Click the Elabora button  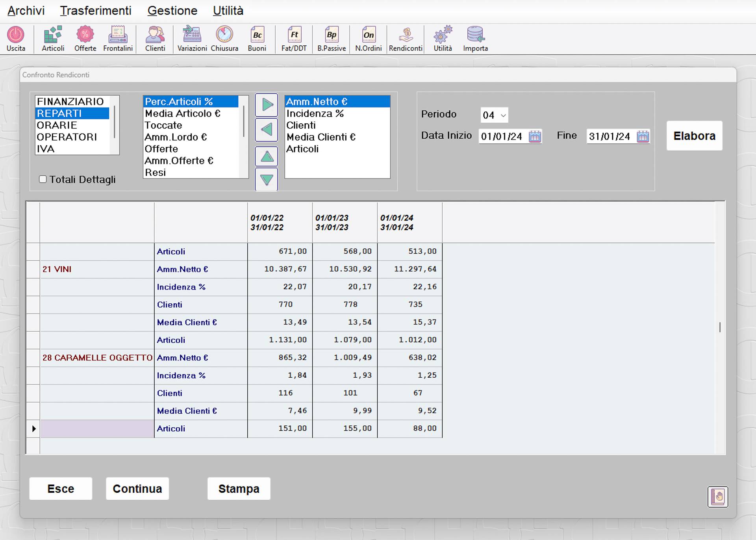pos(694,136)
